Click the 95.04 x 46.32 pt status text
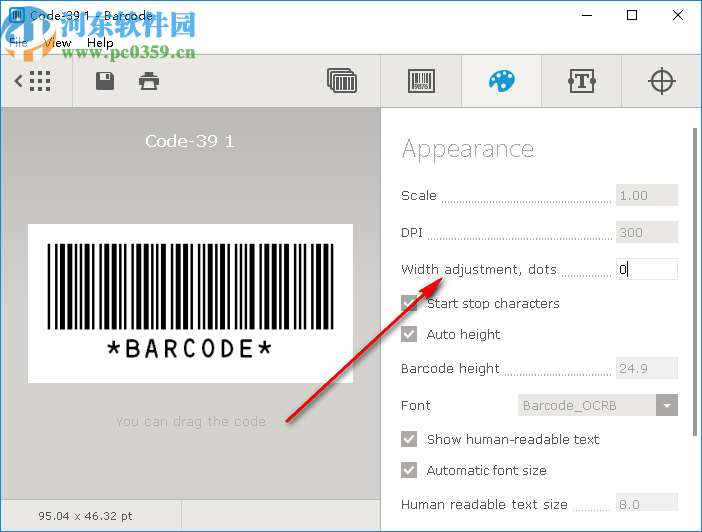The image size is (702, 532). 85,516
